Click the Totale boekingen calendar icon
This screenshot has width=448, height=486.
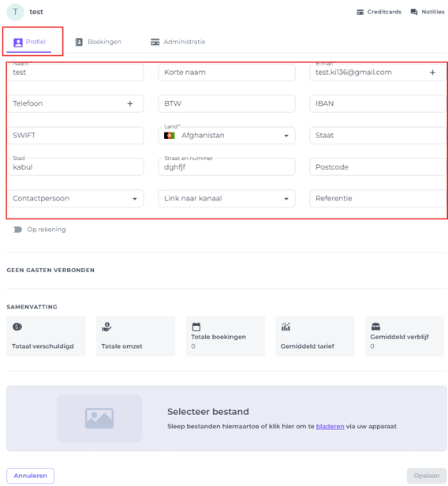tap(196, 327)
